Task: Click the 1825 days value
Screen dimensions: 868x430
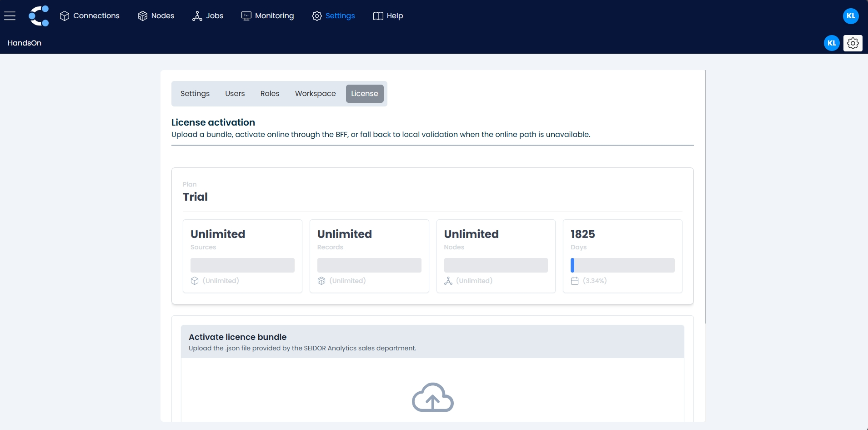Action: (583, 234)
